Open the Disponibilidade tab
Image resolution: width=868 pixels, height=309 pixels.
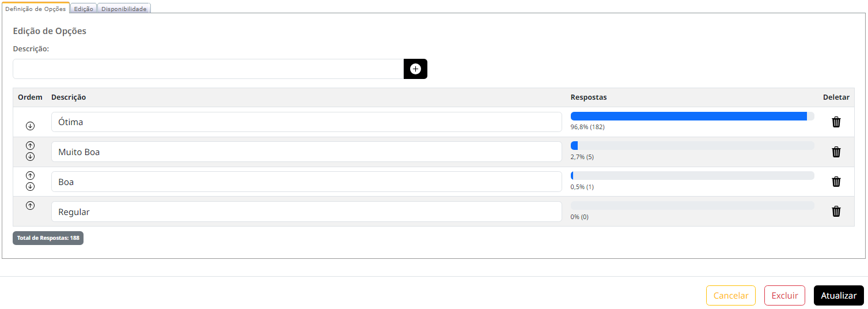click(x=124, y=9)
